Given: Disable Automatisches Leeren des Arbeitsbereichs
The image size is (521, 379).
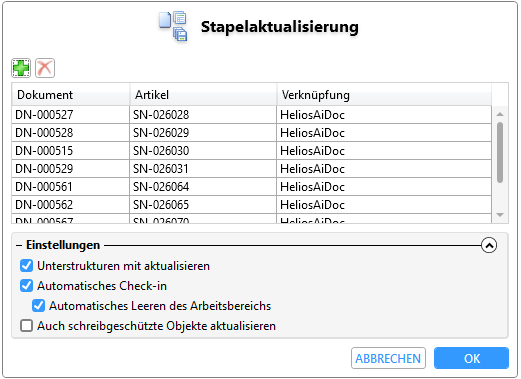Looking at the screenshot, I should click(x=38, y=306).
